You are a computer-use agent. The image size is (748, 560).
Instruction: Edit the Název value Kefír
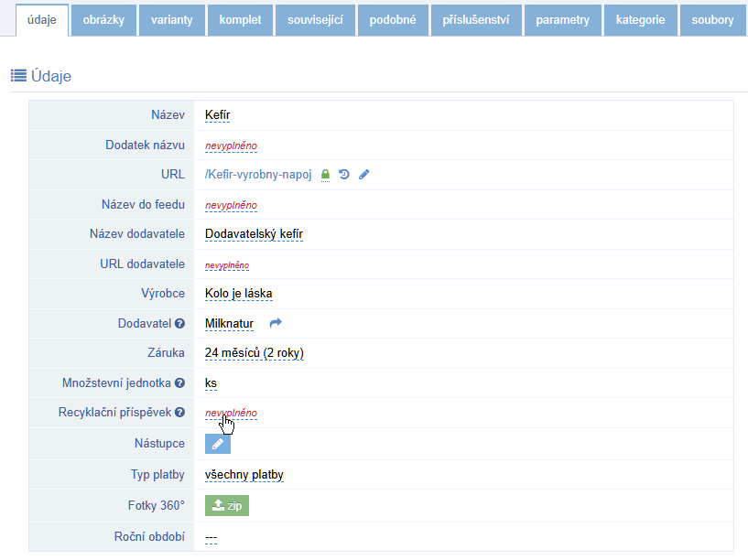pos(217,115)
